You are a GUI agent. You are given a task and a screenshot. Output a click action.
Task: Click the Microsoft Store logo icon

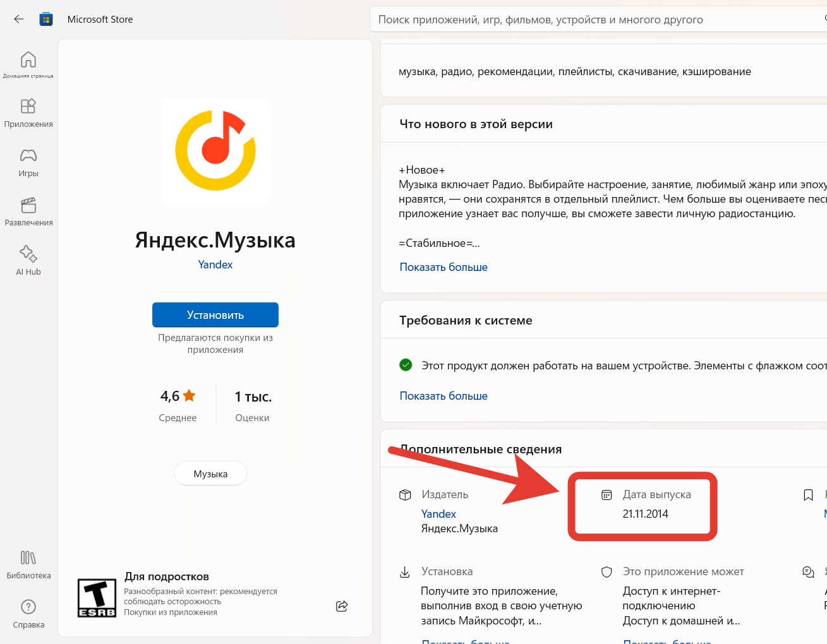(x=46, y=19)
